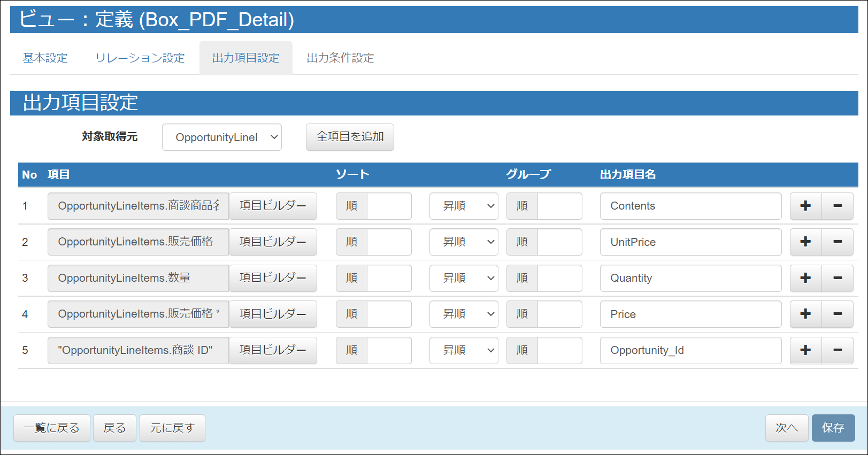Click the sort order input field in row 2

point(389,242)
